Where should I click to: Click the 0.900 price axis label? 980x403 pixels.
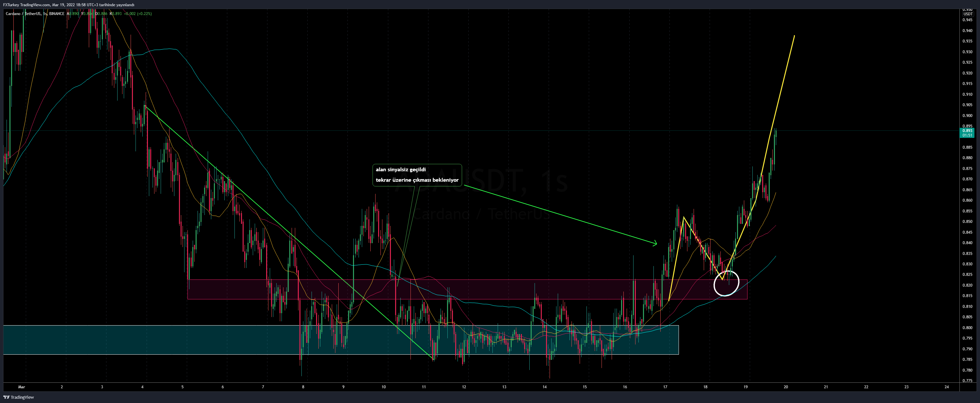pos(968,115)
